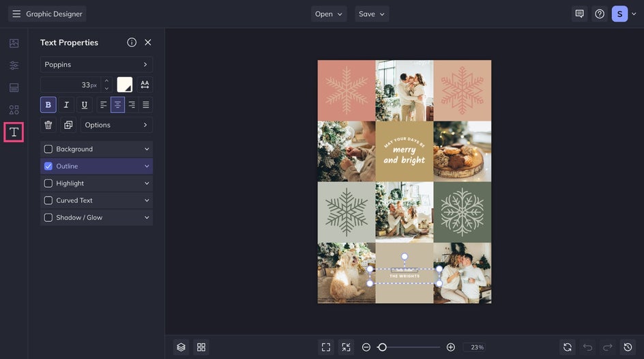
Task: Open the S user account avatar
Action: (x=619, y=14)
